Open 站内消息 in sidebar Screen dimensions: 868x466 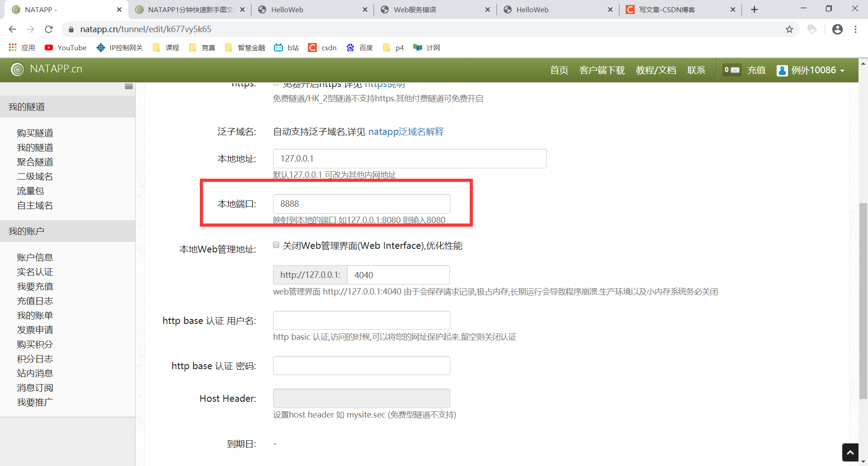[35, 373]
